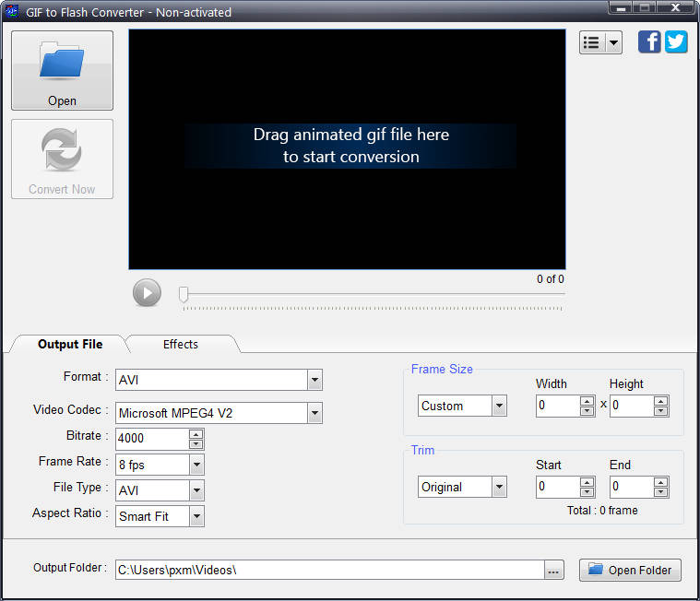Open the Facebook share icon
Image resolution: width=700 pixels, height=601 pixels.
click(649, 41)
